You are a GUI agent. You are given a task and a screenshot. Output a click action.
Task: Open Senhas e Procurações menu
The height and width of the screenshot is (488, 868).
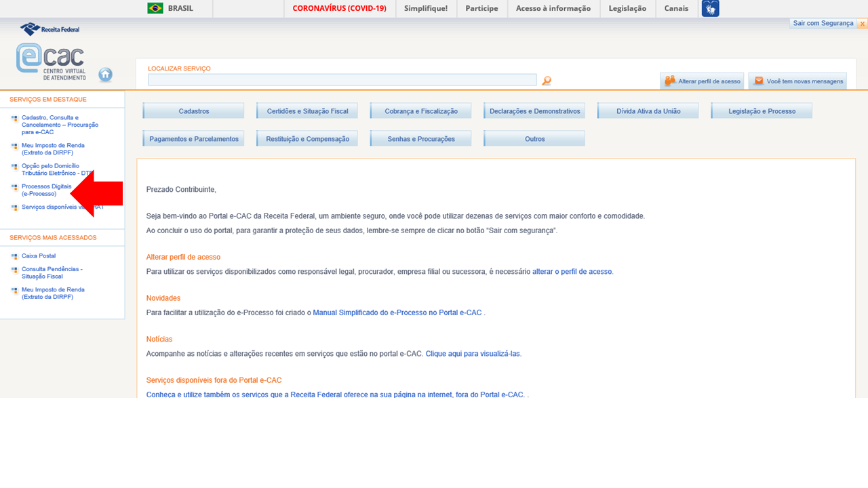tap(421, 139)
